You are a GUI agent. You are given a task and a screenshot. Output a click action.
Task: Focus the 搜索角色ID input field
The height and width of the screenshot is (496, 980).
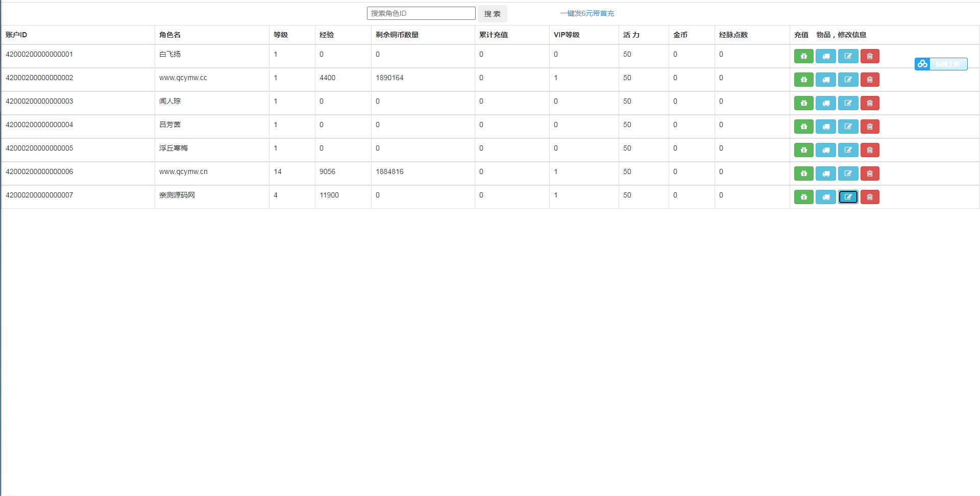click(421, 13)
